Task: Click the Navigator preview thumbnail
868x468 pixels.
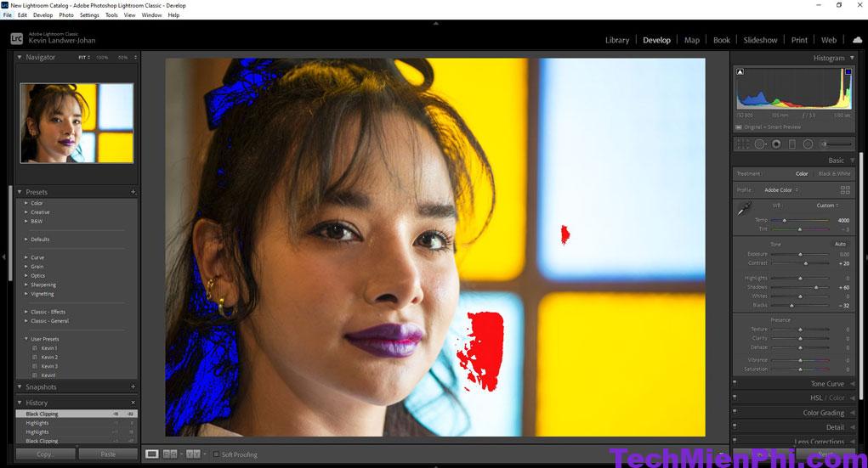Action: 77,123
